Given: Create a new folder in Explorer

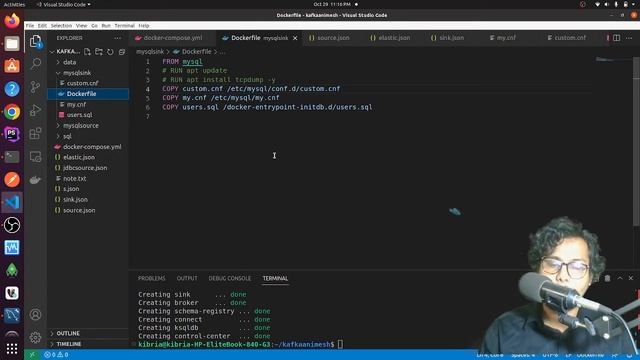Looking at the screenshot, I should coord(99,51).
